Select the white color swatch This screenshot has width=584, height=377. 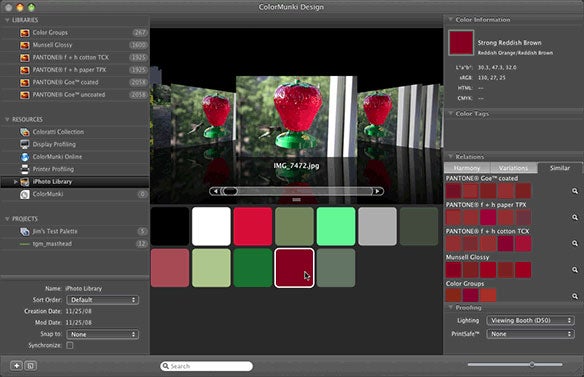click(211, 226)
